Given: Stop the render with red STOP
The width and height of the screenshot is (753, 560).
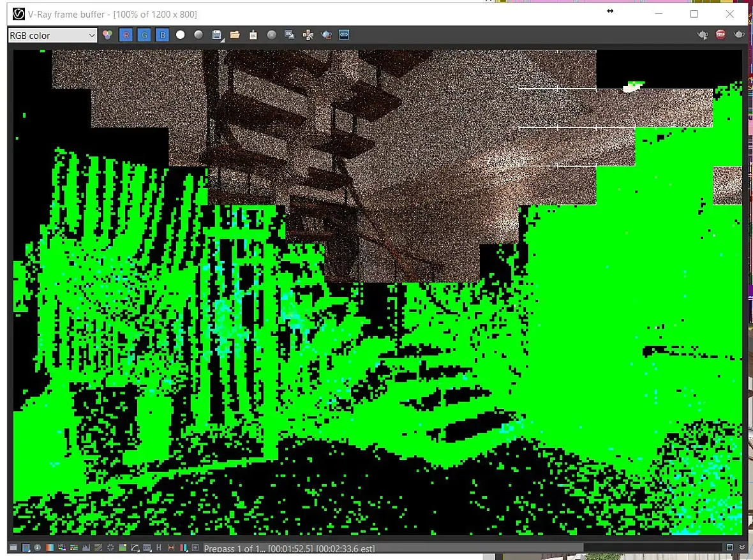Looking at the screenshot, I should pyautogui.click(x=721, y=34).
